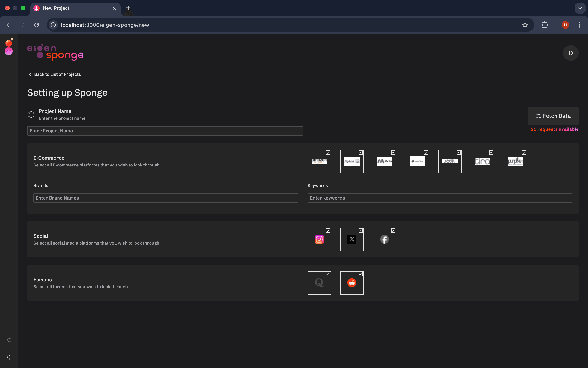Reload the page

[x=36, y=25]
